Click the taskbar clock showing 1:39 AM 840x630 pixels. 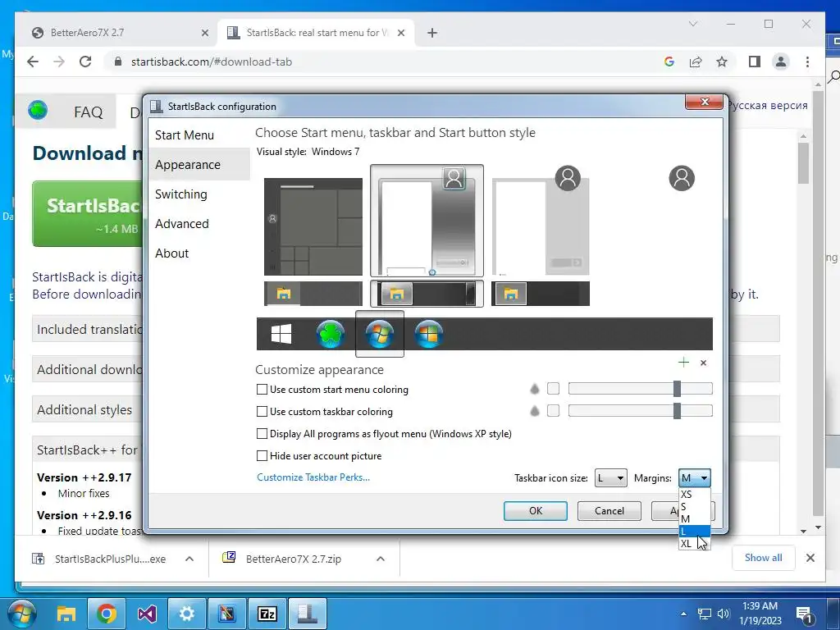760,614
